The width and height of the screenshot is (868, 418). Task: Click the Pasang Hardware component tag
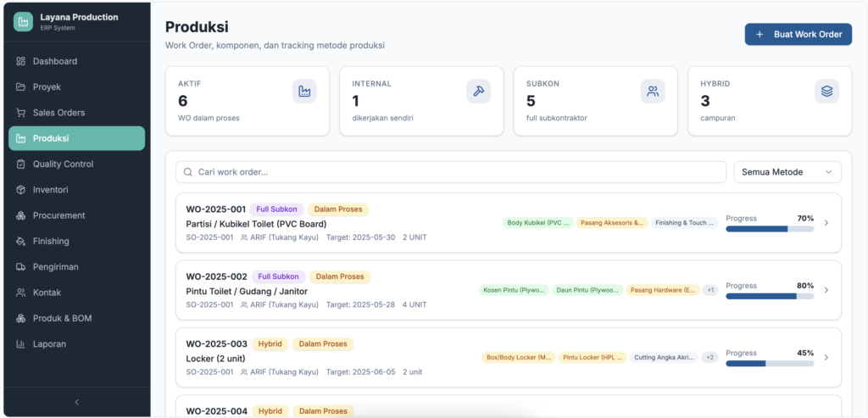tap(663, 290)
